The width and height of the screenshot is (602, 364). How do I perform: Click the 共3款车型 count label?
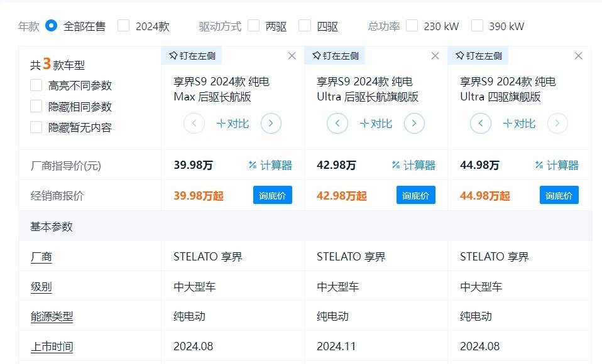point(58,64)
